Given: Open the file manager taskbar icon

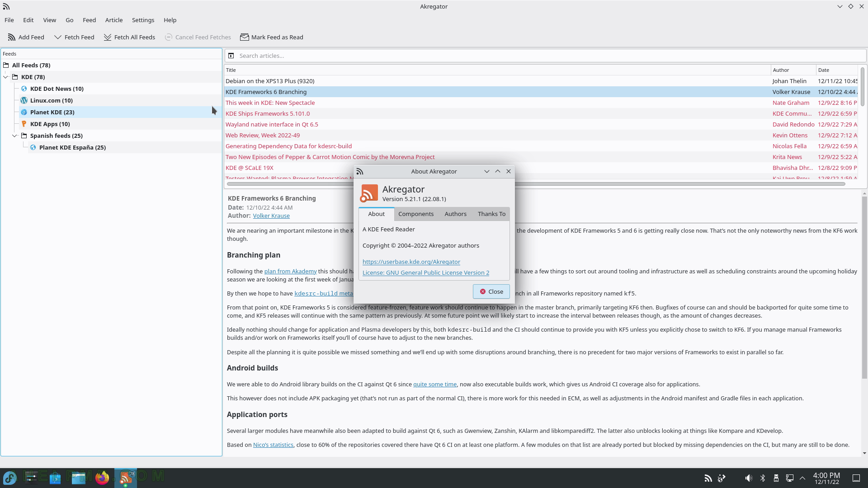Looking at the screenshot, I should 79,478.
